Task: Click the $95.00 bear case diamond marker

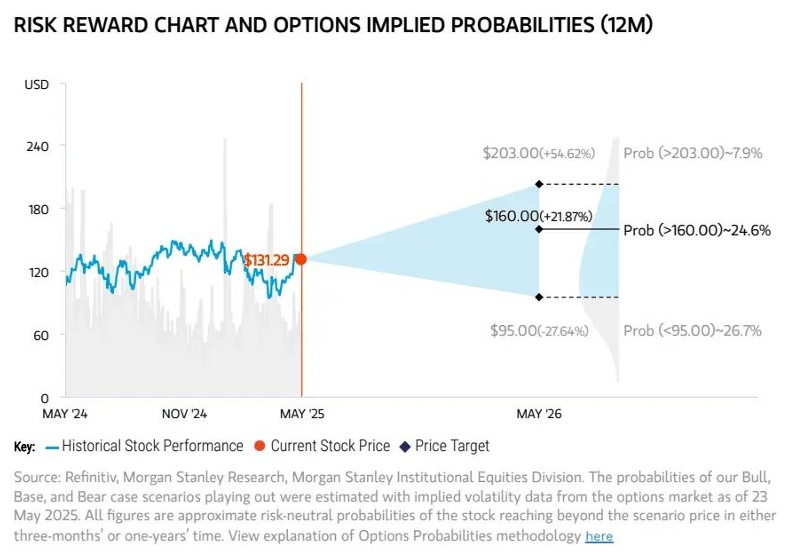Action: 539,297
